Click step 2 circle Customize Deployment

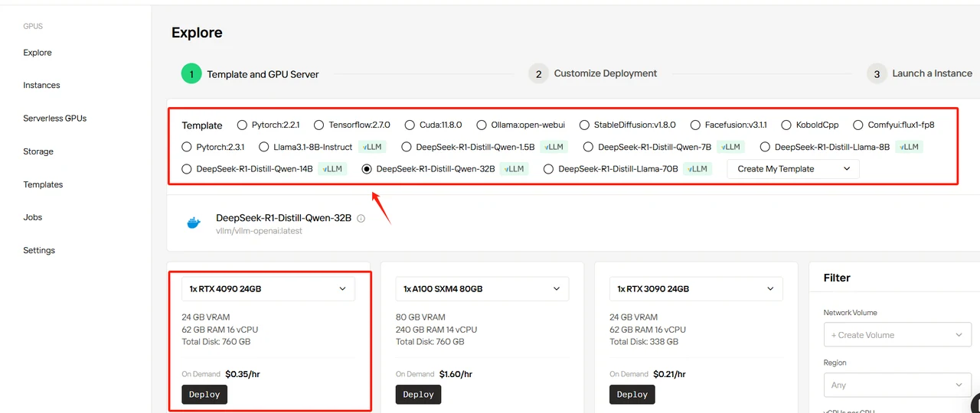(x=538, y=73)
